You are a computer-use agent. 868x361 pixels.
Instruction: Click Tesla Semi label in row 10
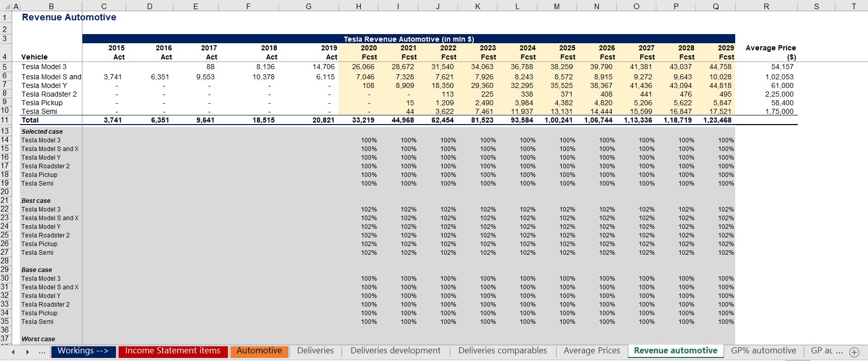pyautogui.click(x=39, y=111)
